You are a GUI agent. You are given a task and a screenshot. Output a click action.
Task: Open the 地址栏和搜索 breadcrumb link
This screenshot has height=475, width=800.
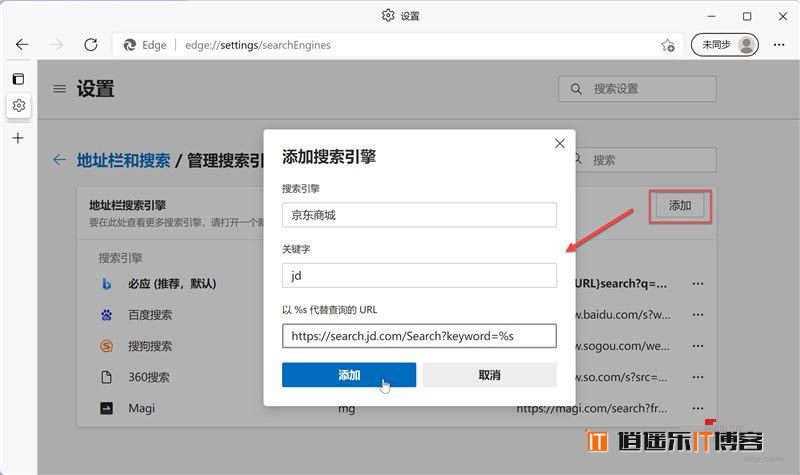point(123,160)
